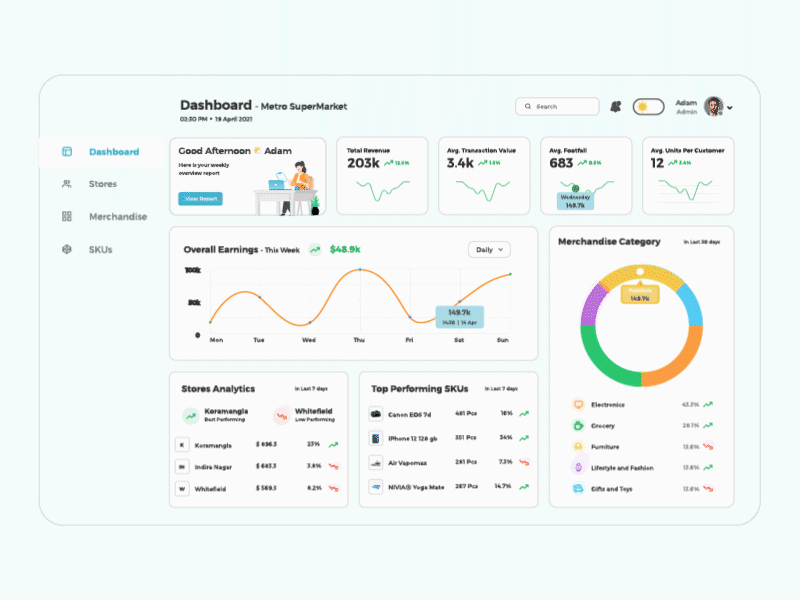Open the Daily dropdown on Overall Earnings

pos(488,249)
